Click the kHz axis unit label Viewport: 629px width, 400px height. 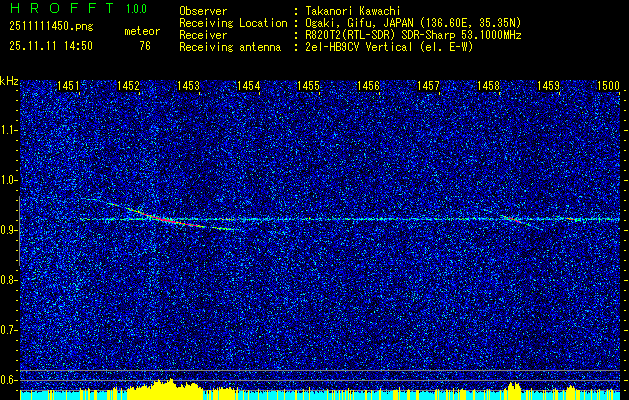coord(9,81)
